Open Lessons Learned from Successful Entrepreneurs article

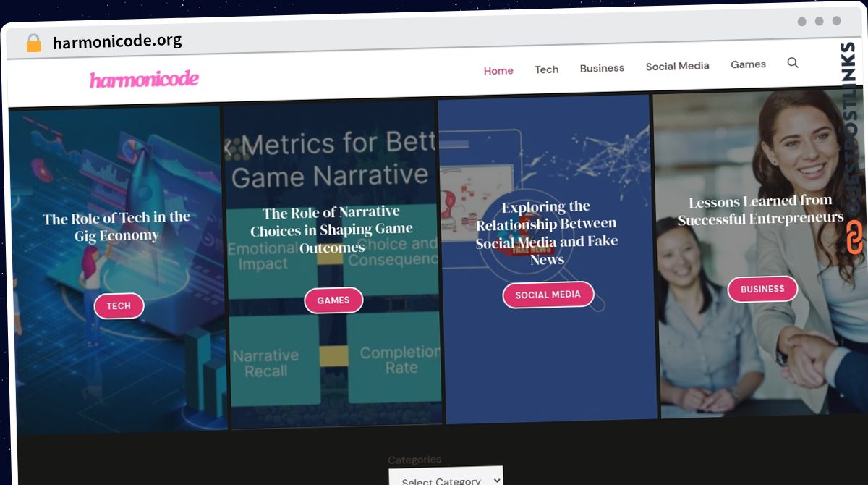[x=760, y=210]
